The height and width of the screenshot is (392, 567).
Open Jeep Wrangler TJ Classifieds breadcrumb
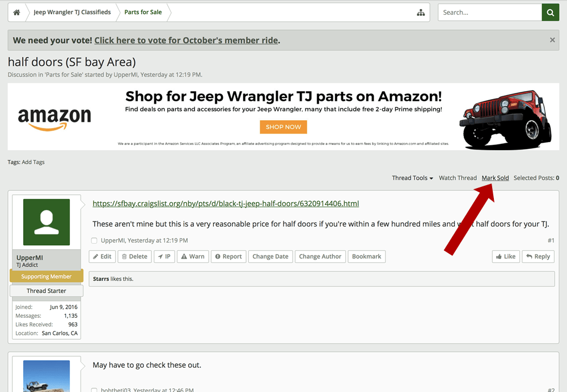(x=73, y=12)
